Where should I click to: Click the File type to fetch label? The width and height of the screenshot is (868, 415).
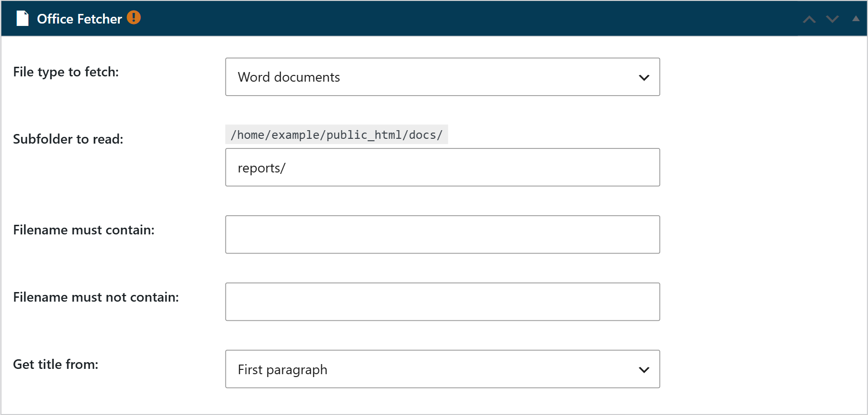(66, 72)
